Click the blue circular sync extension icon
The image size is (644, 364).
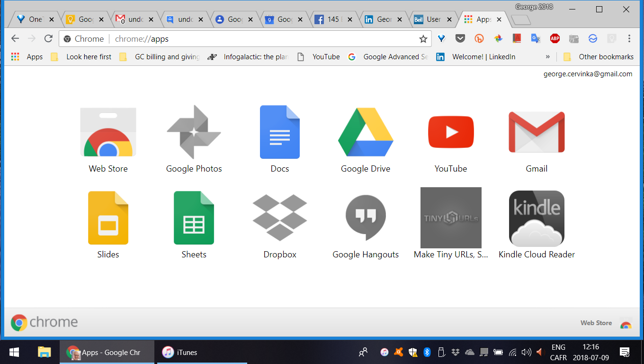tap(593, 39)
